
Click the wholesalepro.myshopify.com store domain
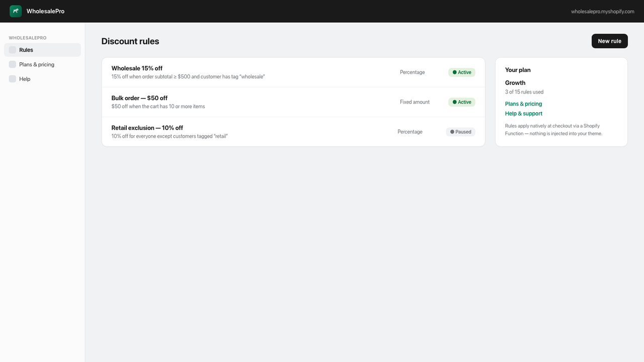point(602,12)
